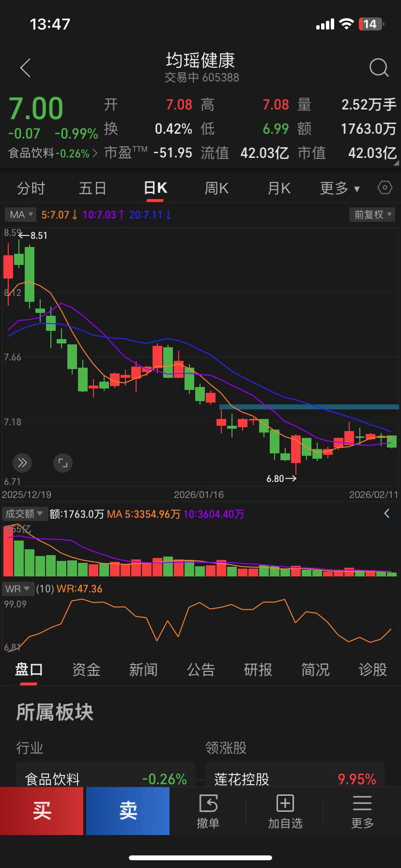Open the 简况 tab
The height and width of the screenshot is (868, 401).
[315, 670]
